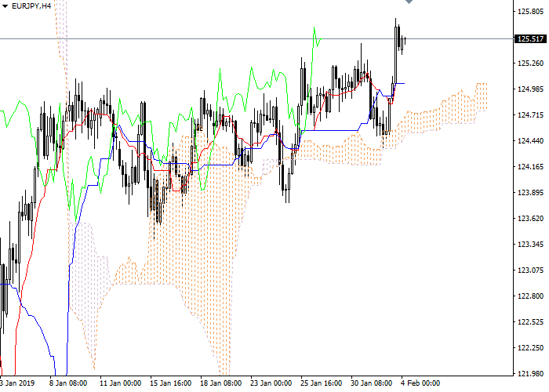Click the 122.525 price level

[530, 322]
